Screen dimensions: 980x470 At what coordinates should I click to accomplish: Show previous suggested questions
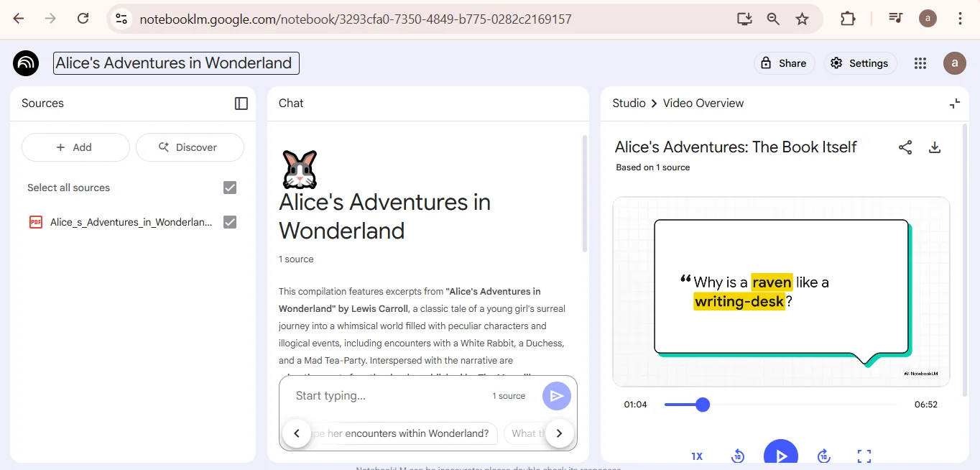click(x=297, y=433)
